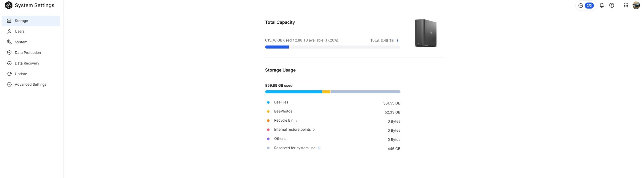
Task: Open the notifications bell
Action: 602,5
